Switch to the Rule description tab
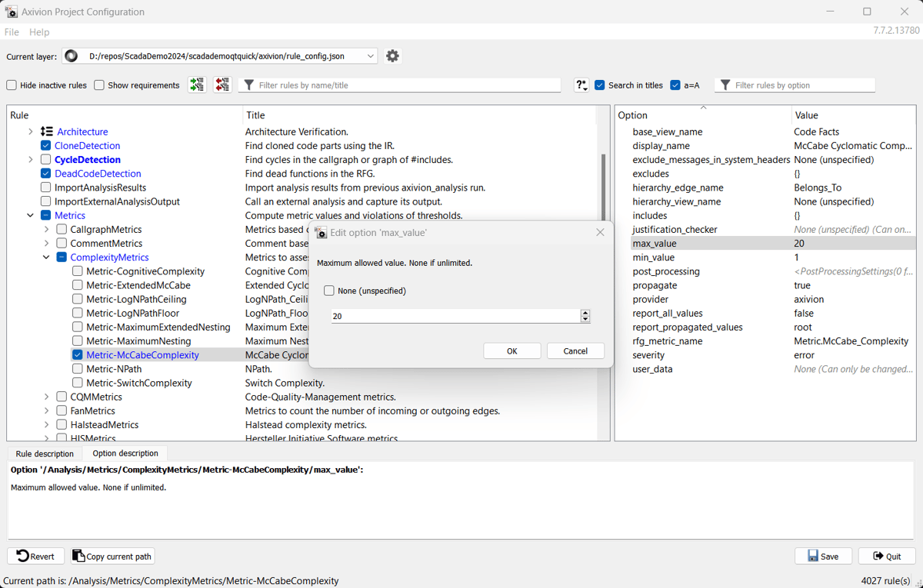923x588 pixels. (x=45, y=453)
